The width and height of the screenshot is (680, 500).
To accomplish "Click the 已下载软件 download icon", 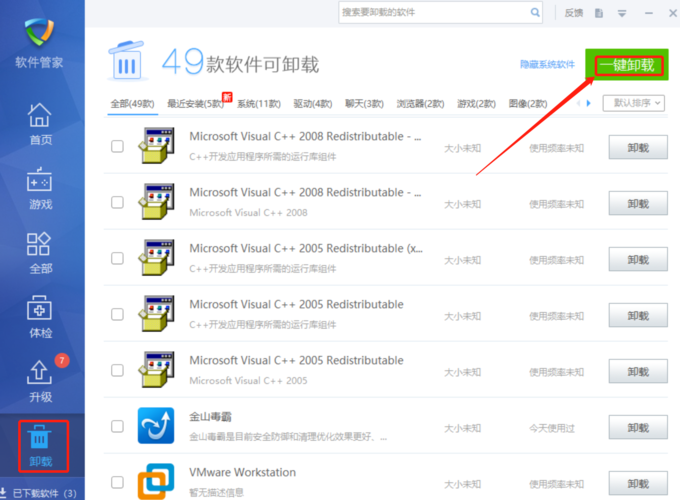I will (3, 492).
